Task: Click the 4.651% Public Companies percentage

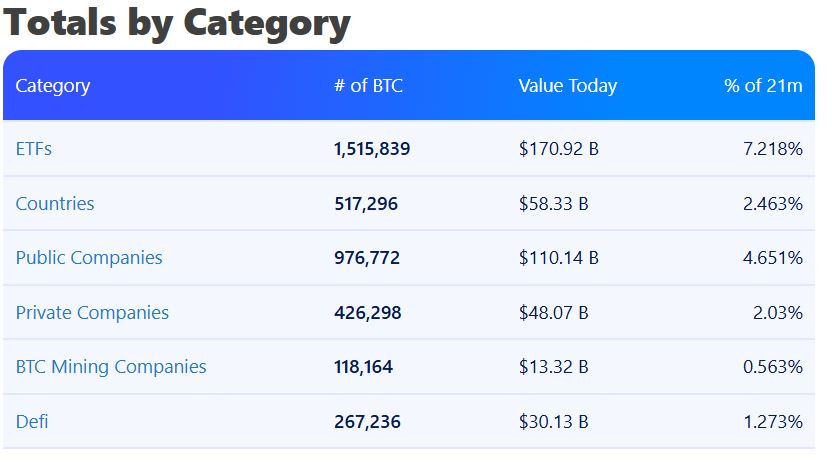Action: pos(773,258)
